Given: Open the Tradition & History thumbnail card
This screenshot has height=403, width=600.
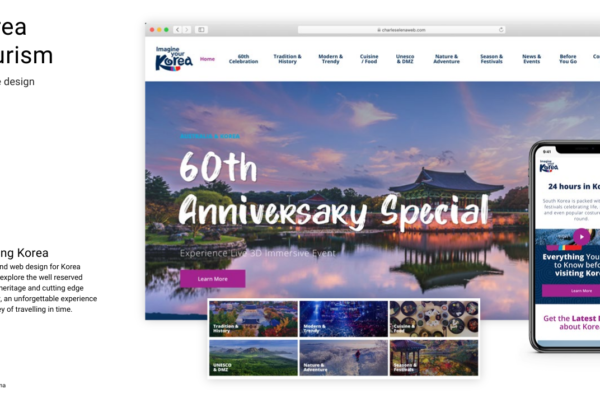Looking at the screenshot, I should click(253, 319).
